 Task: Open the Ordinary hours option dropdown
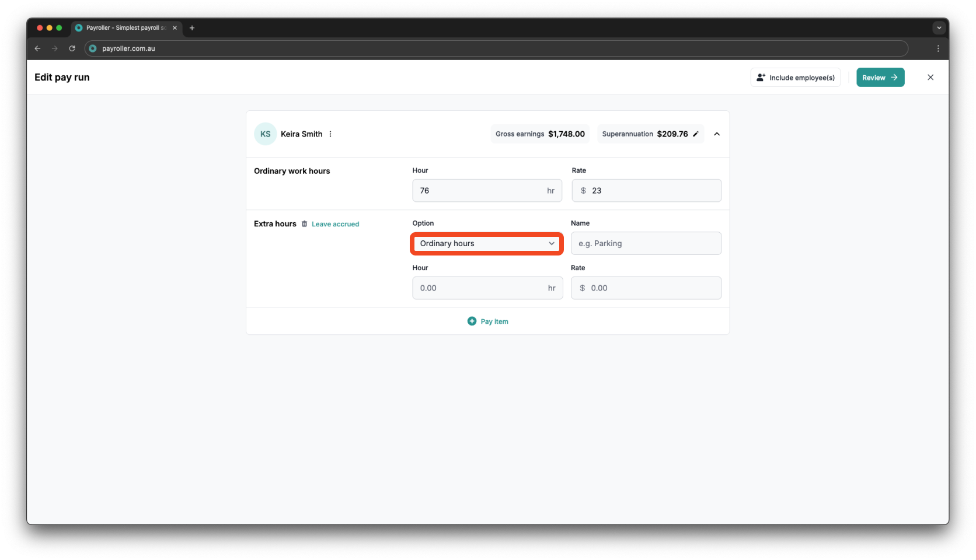[x=487, y=243]
